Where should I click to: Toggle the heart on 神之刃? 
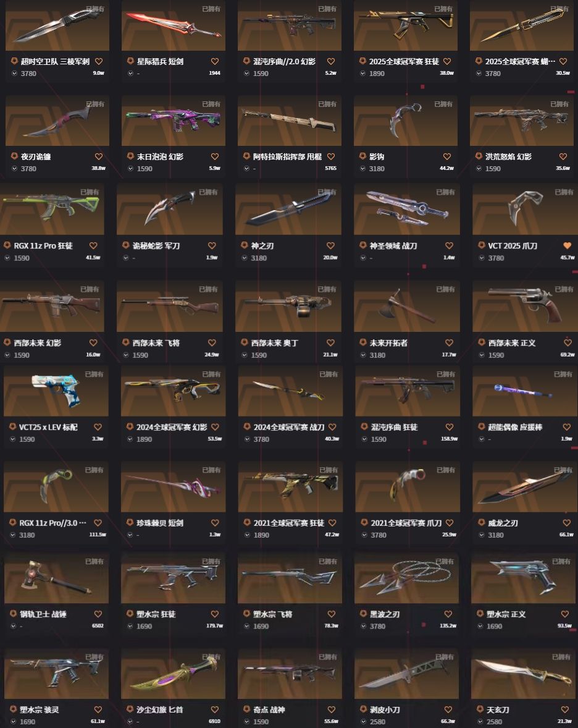(x=330, y=245)
